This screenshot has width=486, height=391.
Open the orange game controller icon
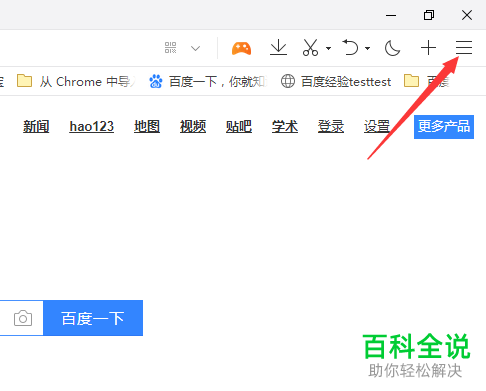[x=242, y=48]
